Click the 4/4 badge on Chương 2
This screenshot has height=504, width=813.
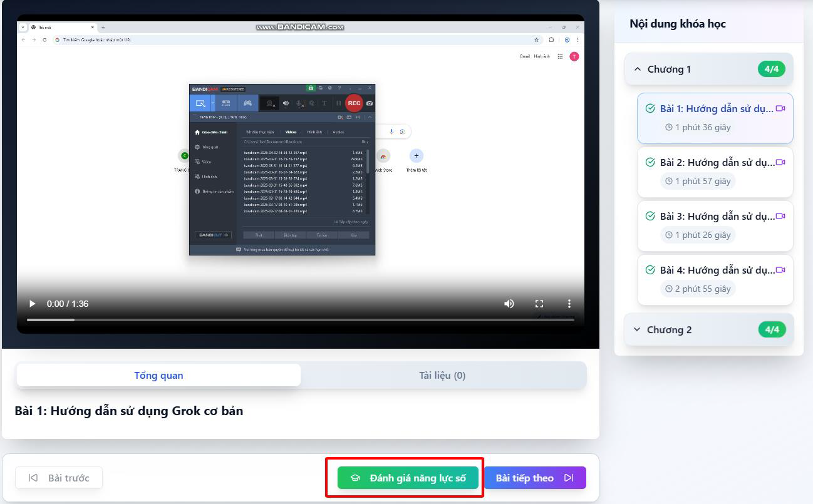pyautogui.click(x=772, y=329)
